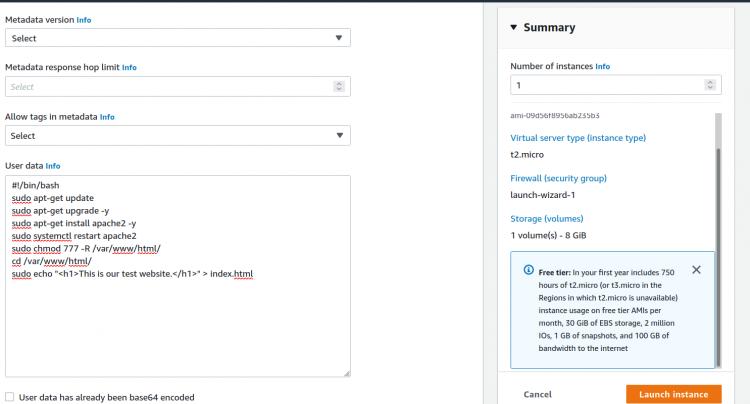Tick the base64 encoded user data checkbox
750x404 pixels.
(x=10, y=397)
